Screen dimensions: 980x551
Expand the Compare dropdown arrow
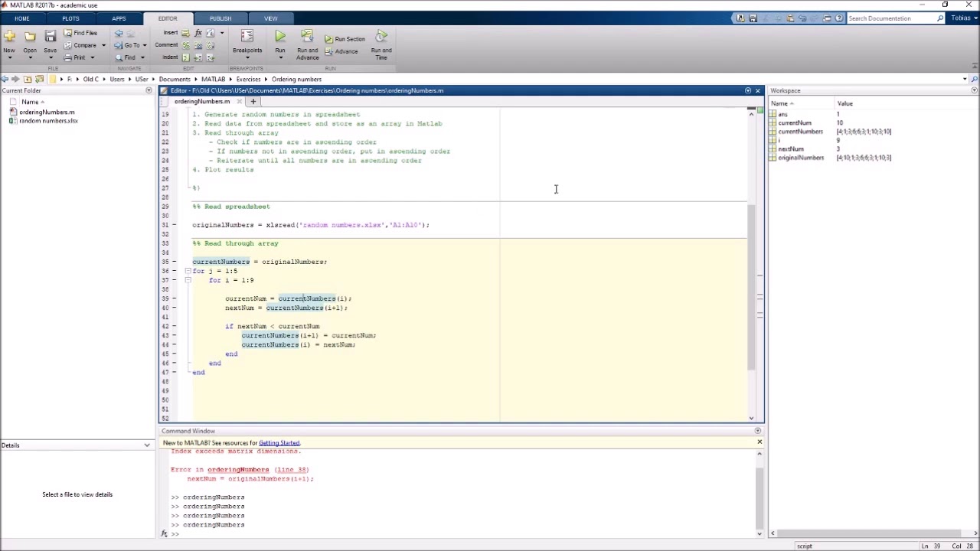point(103,45)
